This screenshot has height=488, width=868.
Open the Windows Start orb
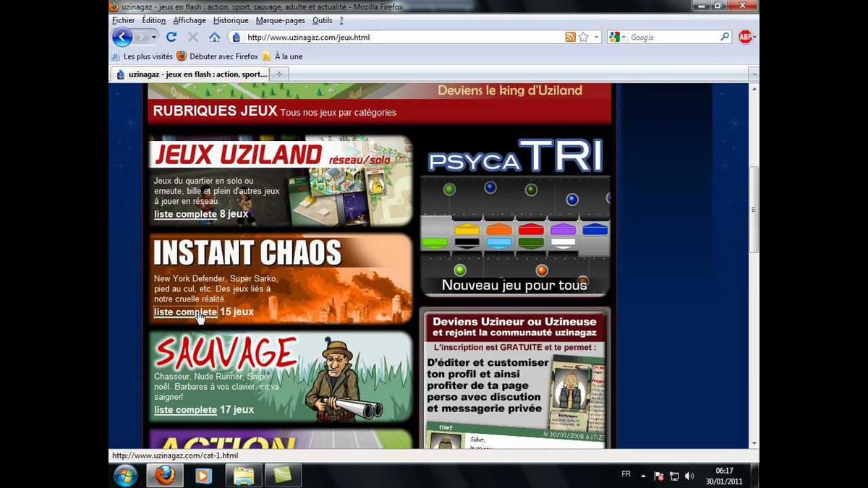(125, 475)
